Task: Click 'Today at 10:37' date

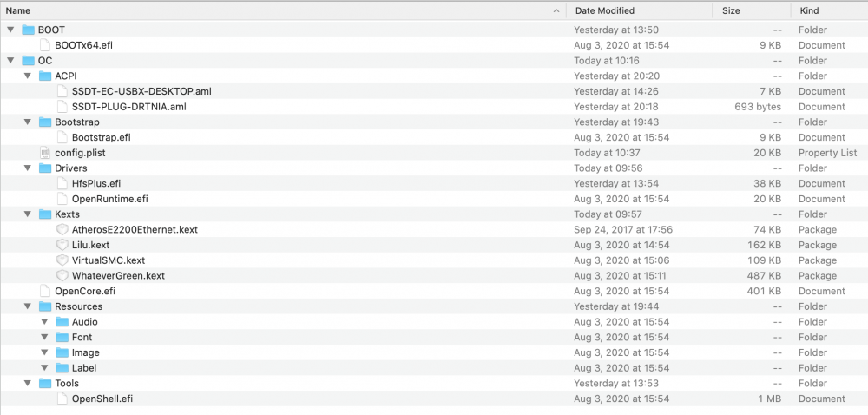Action: click(608, 153)
